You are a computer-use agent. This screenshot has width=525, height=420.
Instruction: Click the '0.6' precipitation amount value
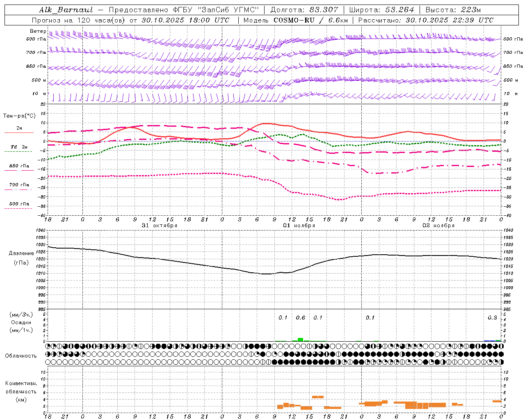(301, 318)
